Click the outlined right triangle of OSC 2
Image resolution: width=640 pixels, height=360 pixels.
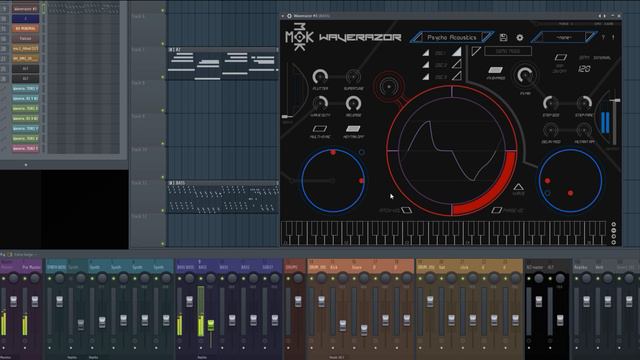click(x=456, y=64)
